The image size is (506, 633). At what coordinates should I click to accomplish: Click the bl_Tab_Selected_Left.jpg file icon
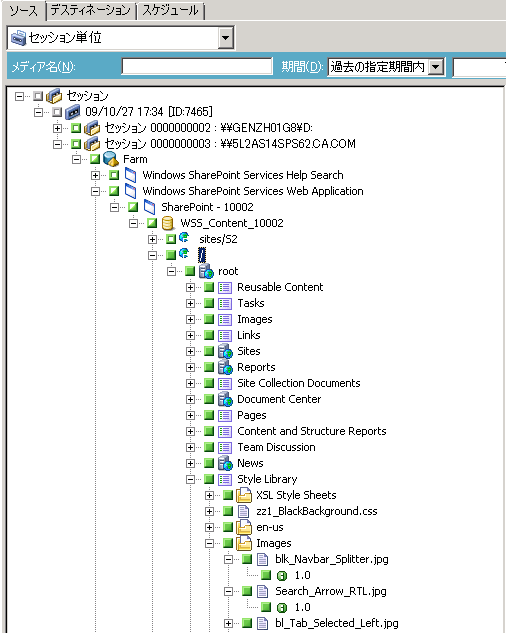coord(262,623)
